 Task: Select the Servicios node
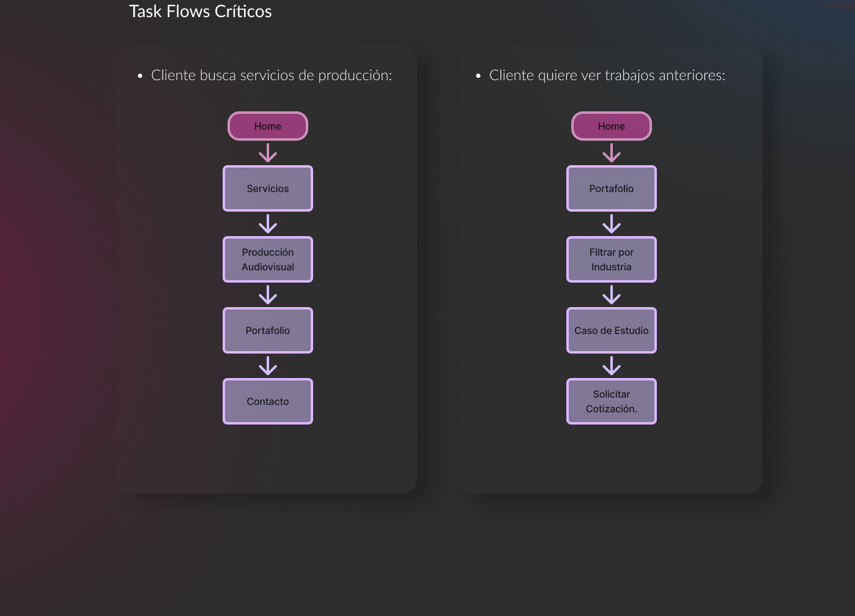[268, 188]
